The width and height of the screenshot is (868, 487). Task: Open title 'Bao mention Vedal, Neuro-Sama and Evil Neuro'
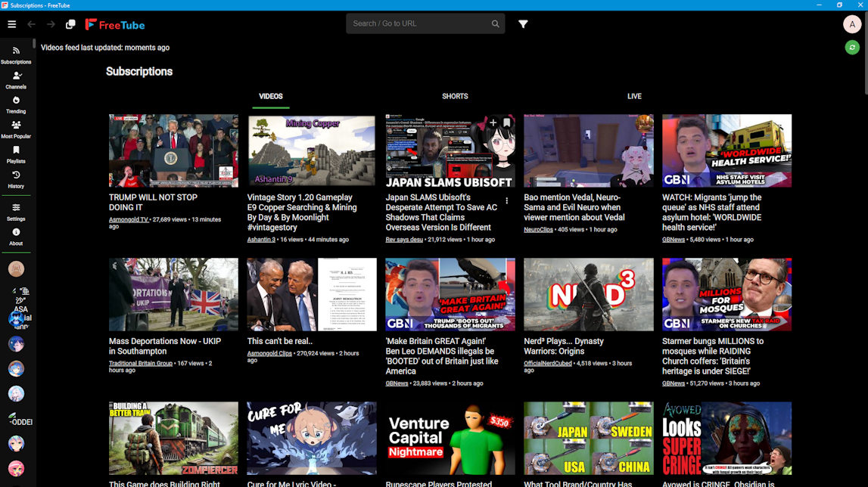[574, 207]
